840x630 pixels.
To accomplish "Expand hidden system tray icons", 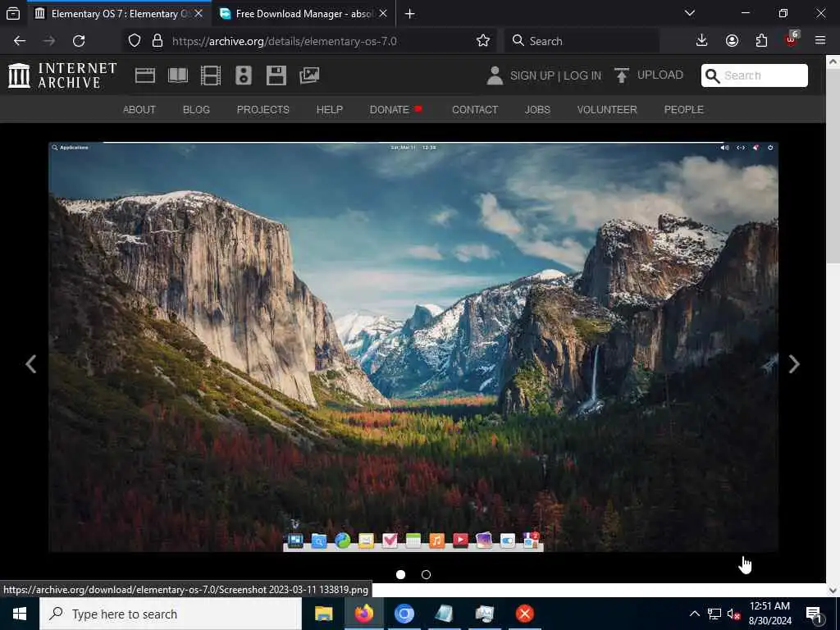I will point(694,614).
